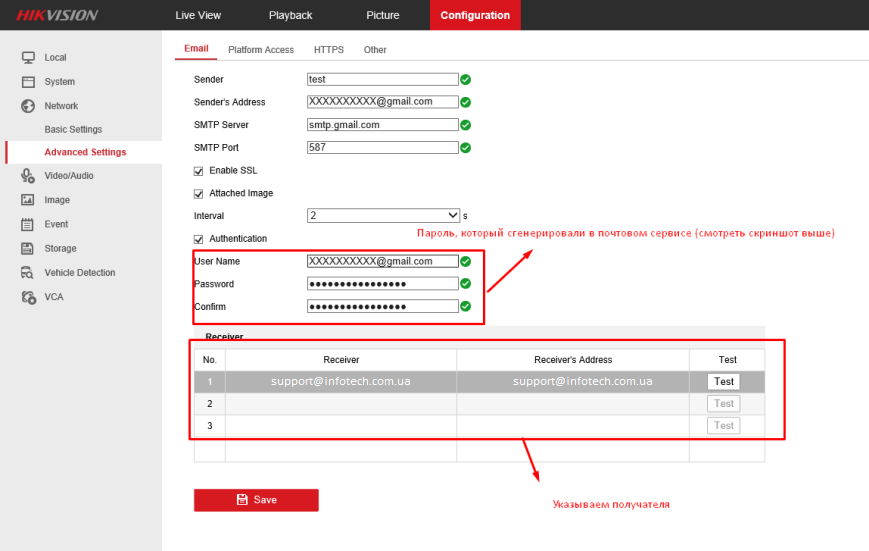The height and width of the screenshot is (551, 869).
Task: Click into the SMTP Server field
Action: click(383, 125)
